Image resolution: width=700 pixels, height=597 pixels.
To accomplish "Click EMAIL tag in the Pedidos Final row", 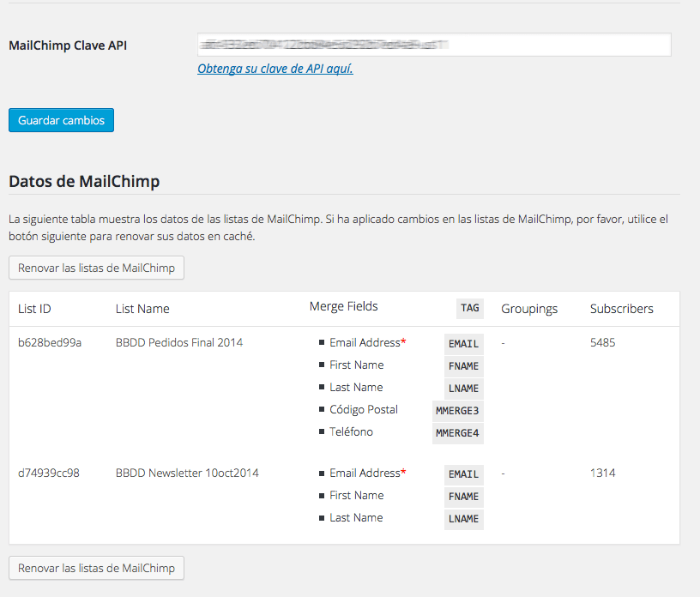I will click(463, 344).
